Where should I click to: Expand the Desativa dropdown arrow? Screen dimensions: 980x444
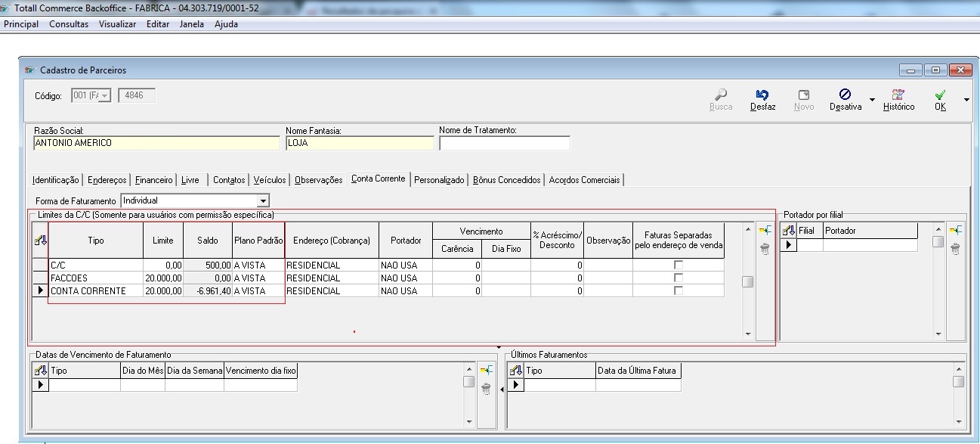point(872,99)
